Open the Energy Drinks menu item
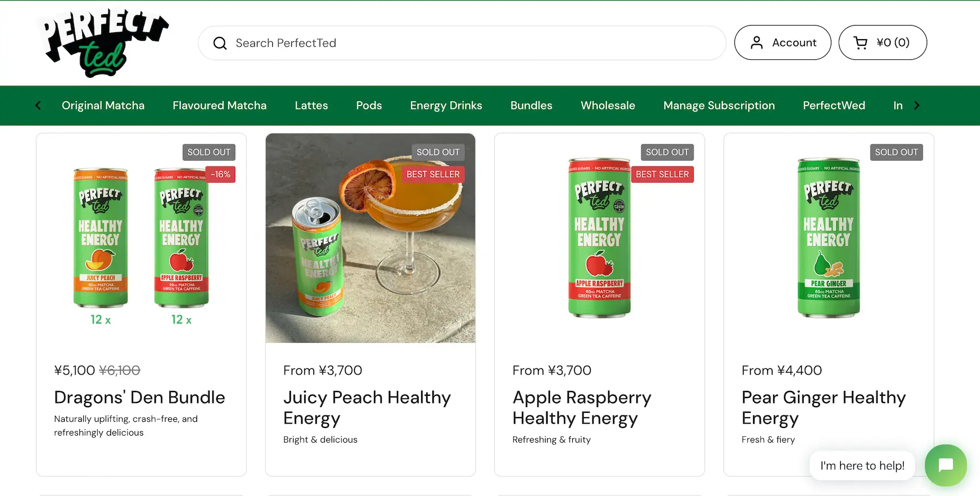980x496 pixels. (x=446, y=106)
